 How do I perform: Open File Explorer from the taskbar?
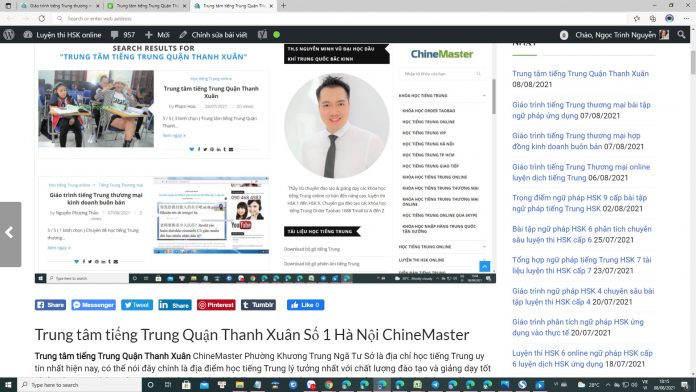point(239,384)
